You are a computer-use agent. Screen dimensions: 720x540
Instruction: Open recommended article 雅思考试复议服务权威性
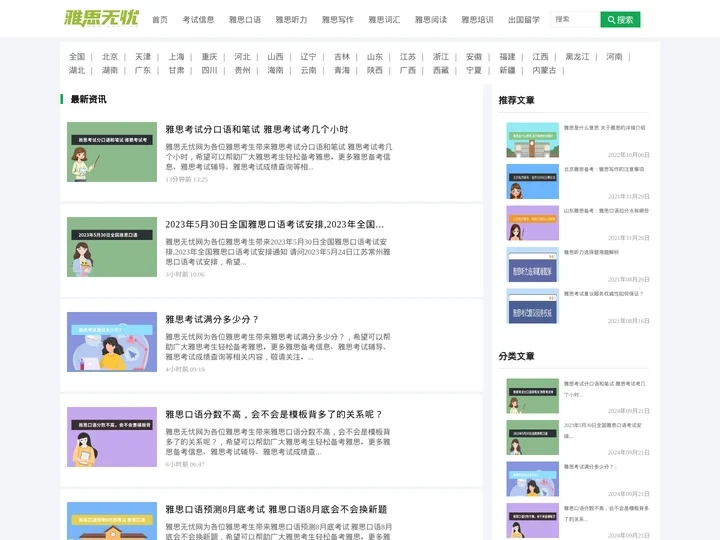pyautogui.click(x=603, y=293)
